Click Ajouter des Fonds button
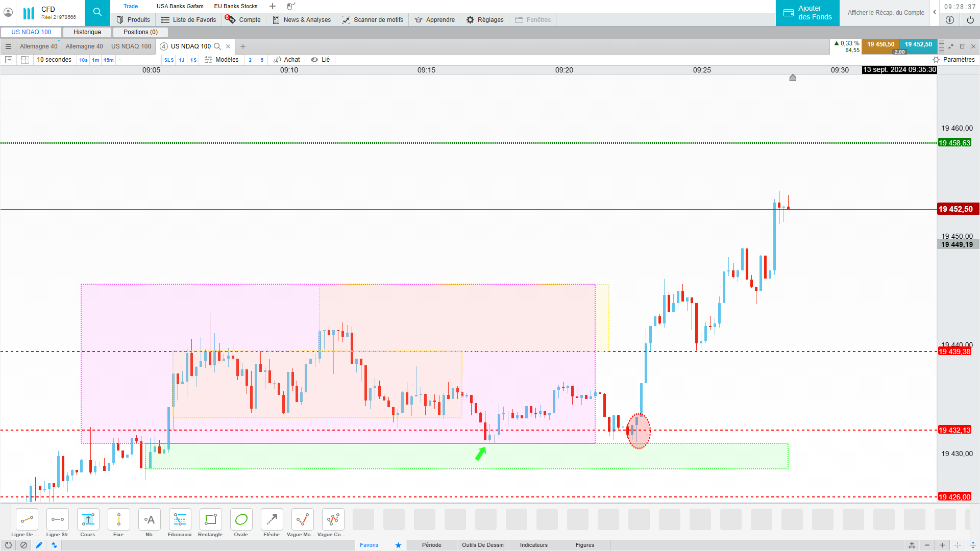Viewport: 980px width, 551px height. (x=807, y=13)
